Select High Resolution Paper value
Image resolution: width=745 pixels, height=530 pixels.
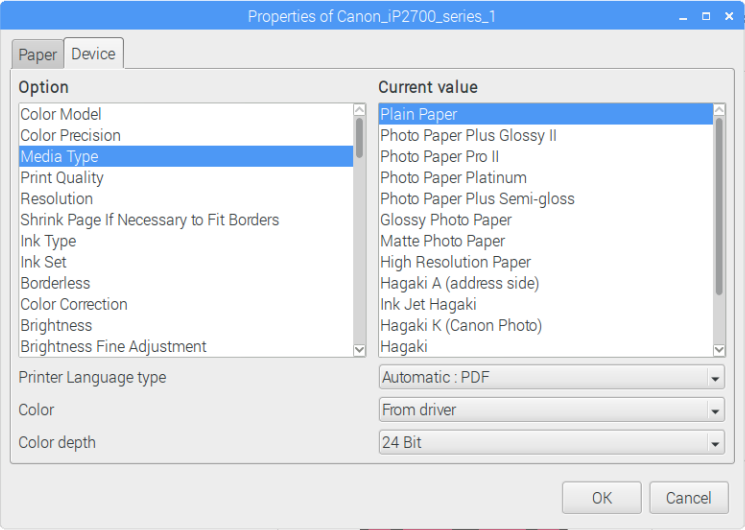tap(546, 262)
